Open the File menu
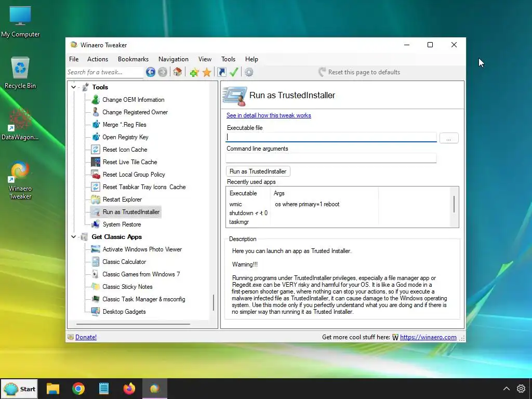Screen dimensions: 532x399 point(74,59)
